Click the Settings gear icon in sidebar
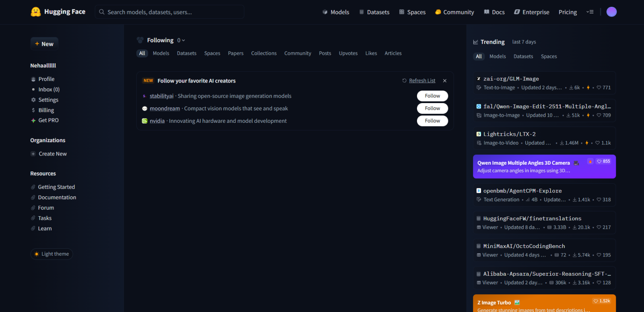Image resolution: width=644 pixels, height=312 pixels. point(33,100)
